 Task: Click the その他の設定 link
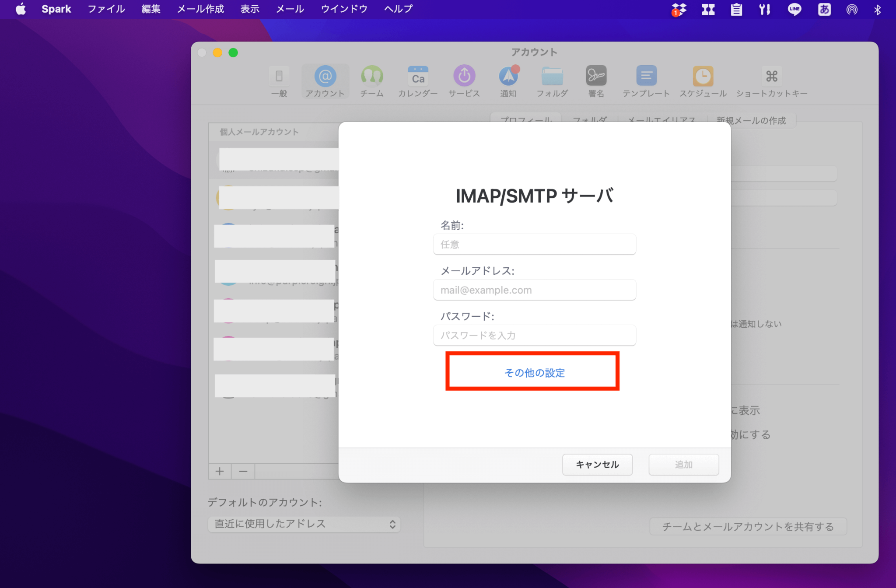[x=534, y=372]
